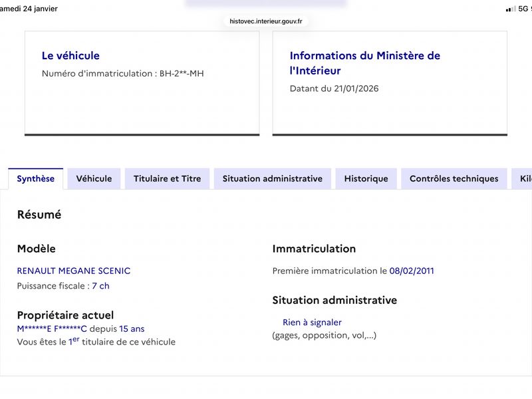This screenshot has height=399, width=532.
Task: Open the Titulaire et Titre tab
Action: pyautogui.click(x=167, y=179)
